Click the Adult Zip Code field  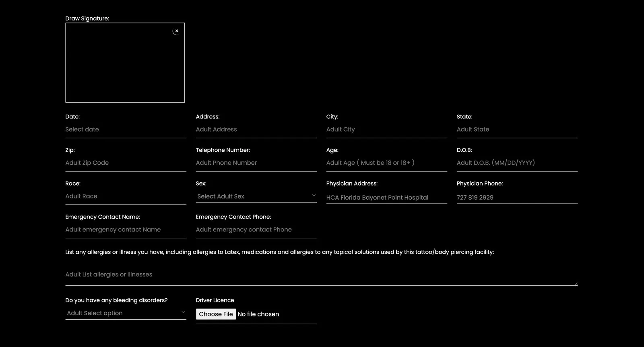(126, 163)
